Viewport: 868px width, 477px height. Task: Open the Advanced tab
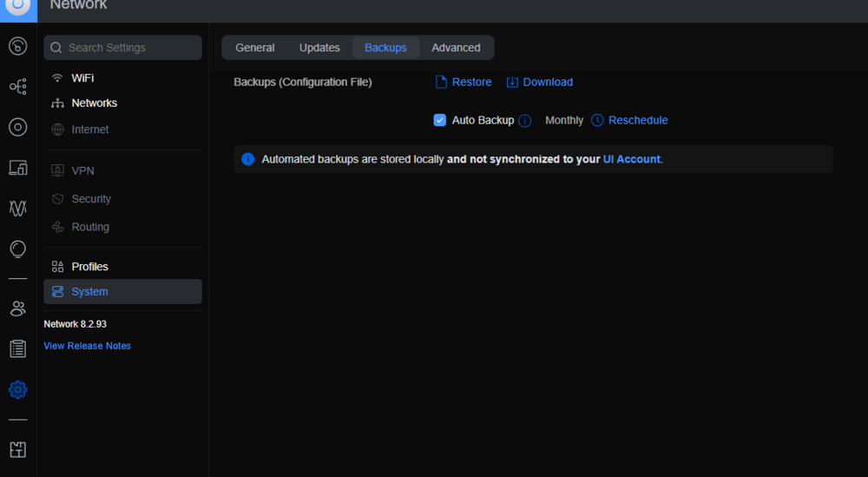(456, 48)
